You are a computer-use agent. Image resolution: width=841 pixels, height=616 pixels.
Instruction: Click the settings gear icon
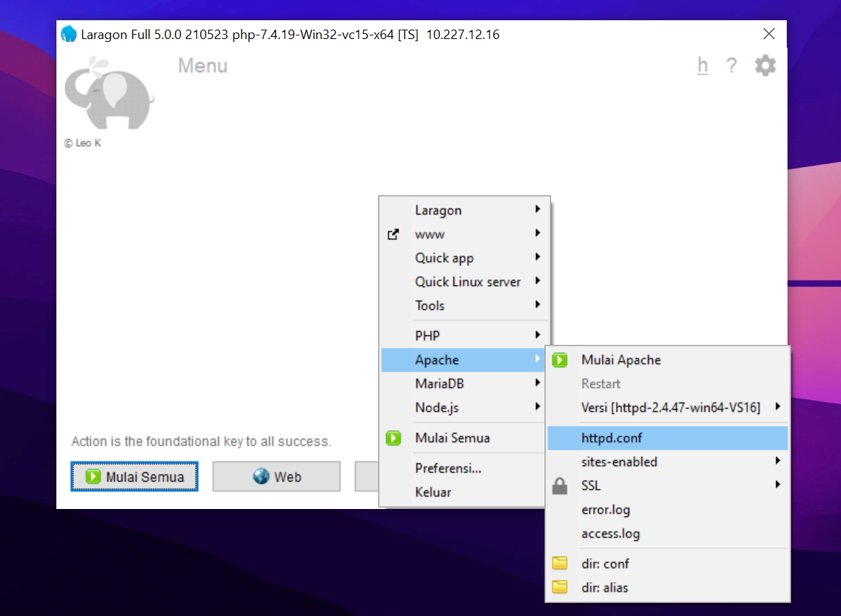765,66
